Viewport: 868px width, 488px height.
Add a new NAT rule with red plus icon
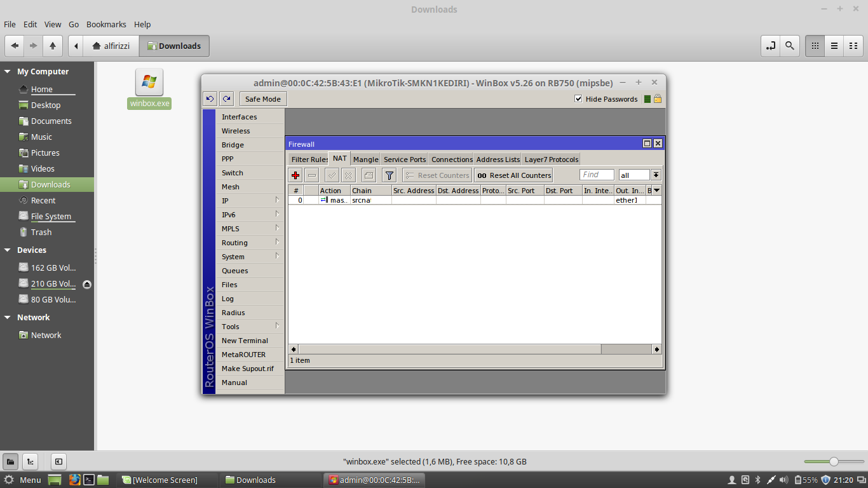294,175
